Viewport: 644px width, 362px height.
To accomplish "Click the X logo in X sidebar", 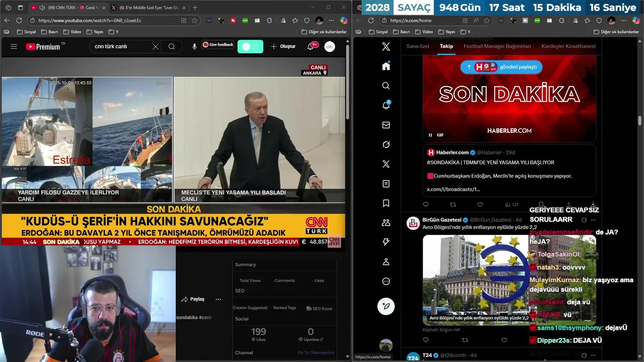I will tap(386, 47).
